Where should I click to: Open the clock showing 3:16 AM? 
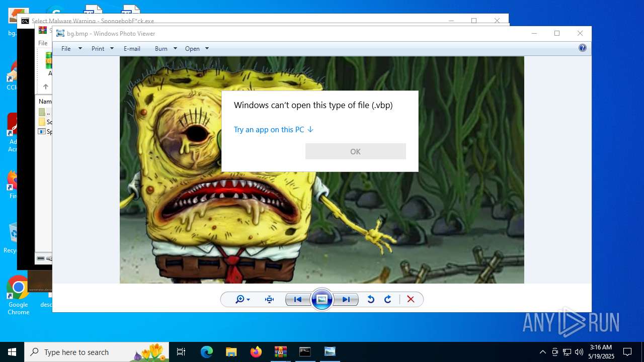[601, 352]
